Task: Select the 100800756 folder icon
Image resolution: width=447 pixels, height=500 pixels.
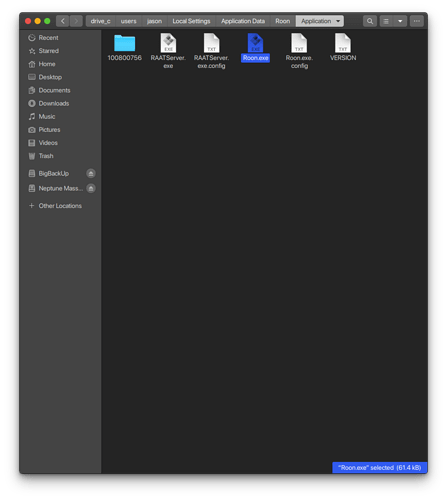Action: (125, 43)
